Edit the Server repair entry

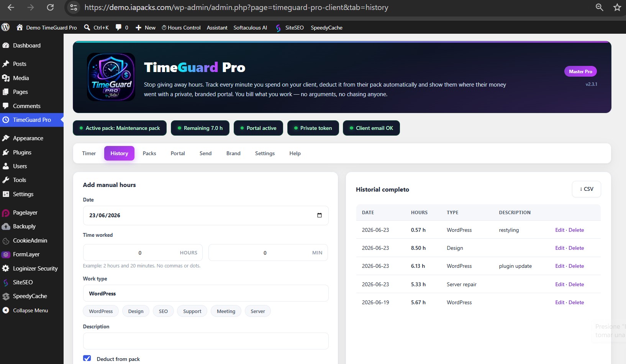tap(560, 284)
